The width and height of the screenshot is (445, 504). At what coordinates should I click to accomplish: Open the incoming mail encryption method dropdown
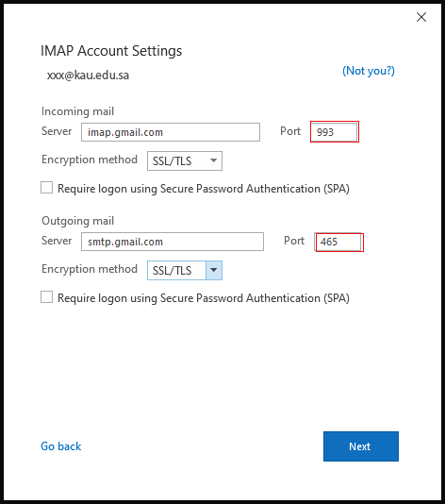[185, 160]
